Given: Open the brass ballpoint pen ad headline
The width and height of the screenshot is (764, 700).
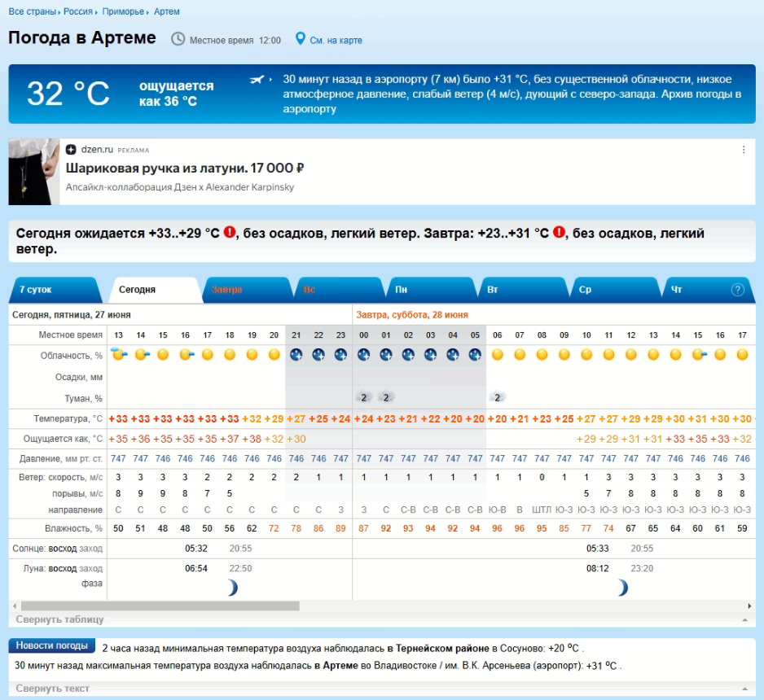Looking at the screenshot, I should point(185,168).
